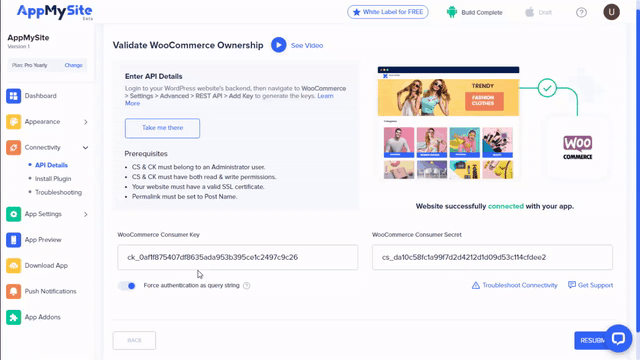This screenshot has width=640, height=360.
Task: Click info icon next to Force authentication
Action: tap(247, 286)
